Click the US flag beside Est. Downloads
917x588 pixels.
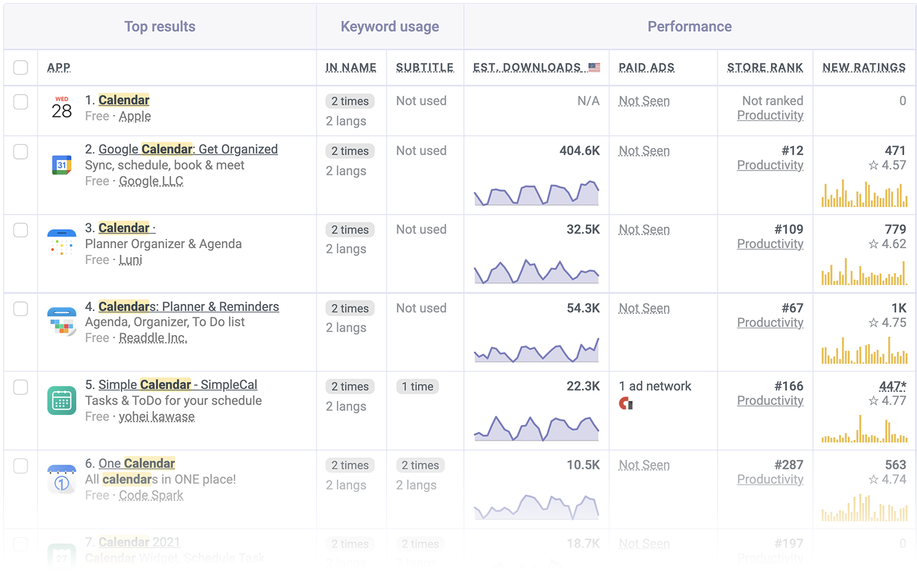594,67
